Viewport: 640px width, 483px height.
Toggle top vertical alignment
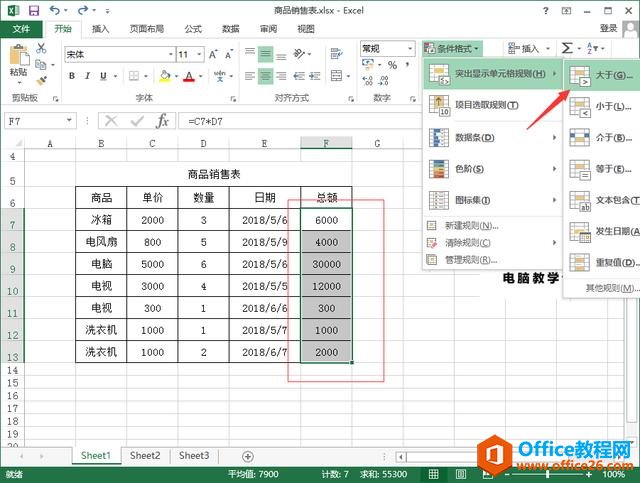(250, 52)
